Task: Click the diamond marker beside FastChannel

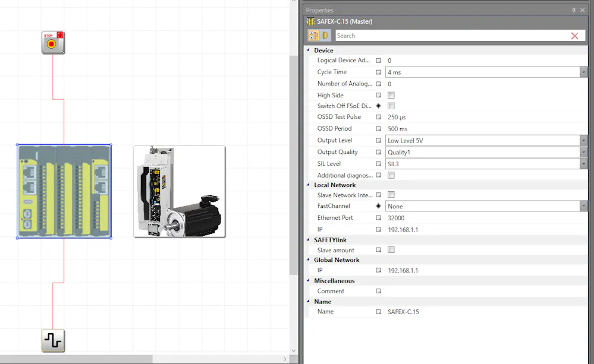Action: pos(378,206)
